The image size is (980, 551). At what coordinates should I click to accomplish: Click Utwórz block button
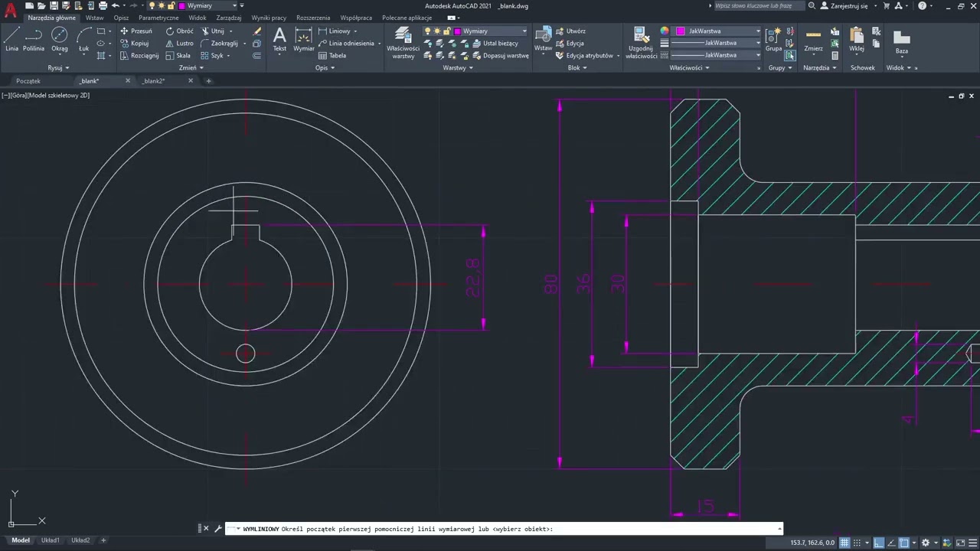click(570, 31)
